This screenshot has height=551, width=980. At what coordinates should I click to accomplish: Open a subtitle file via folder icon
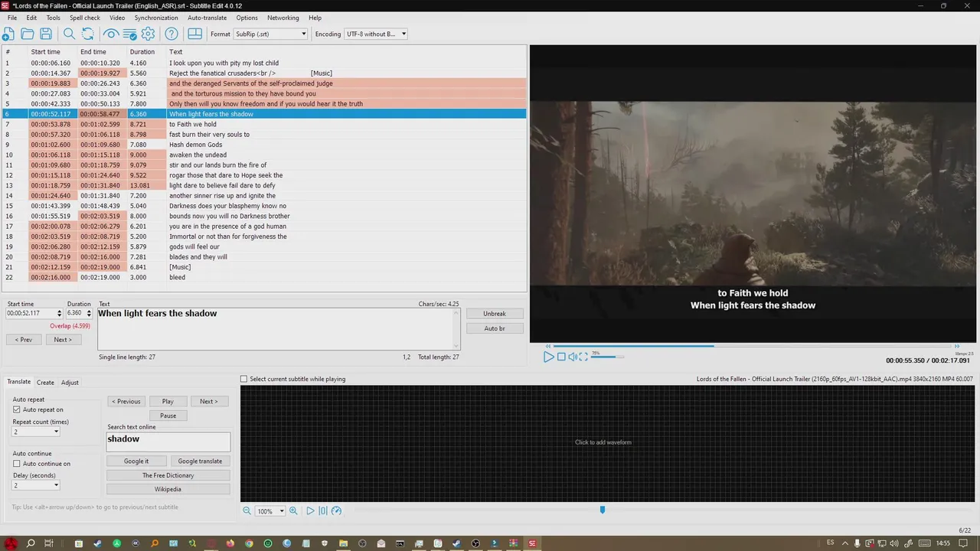28,34
